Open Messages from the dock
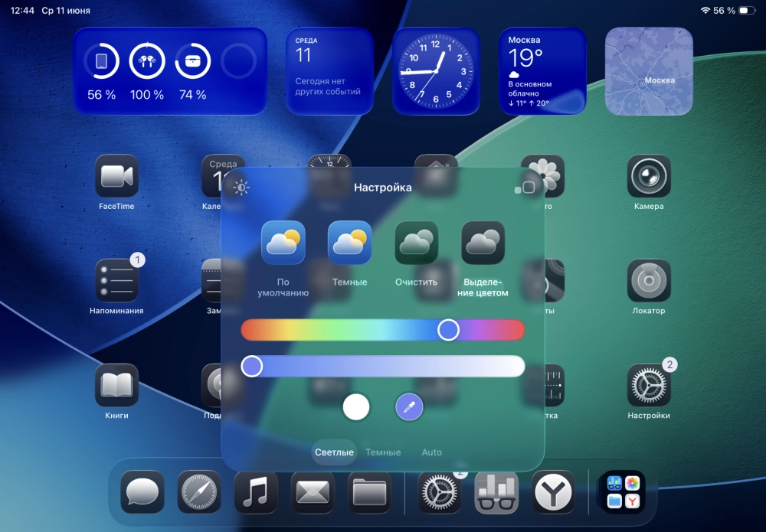Image resolution: width=766 pixels, height=532 pixels. 142,491
